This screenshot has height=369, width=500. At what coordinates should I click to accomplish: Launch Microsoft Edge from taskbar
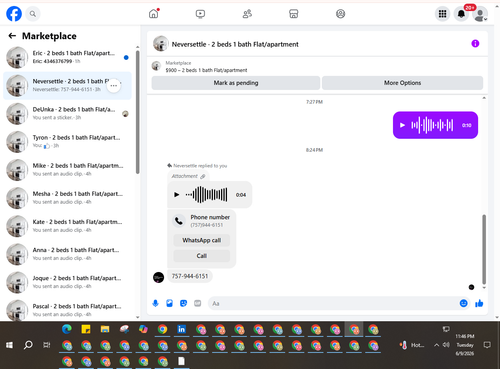[67, 329]
